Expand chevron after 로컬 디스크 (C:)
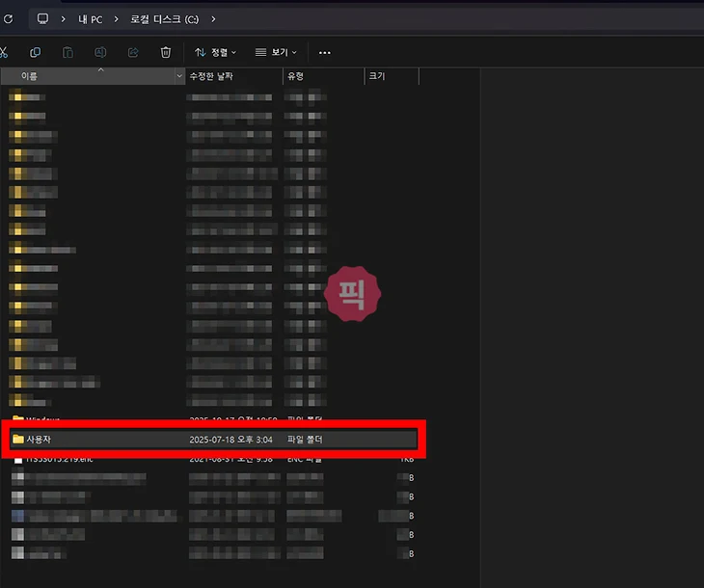Image resolution: width=704 pixels, height=588 pixels. click(x=212, y=18)
